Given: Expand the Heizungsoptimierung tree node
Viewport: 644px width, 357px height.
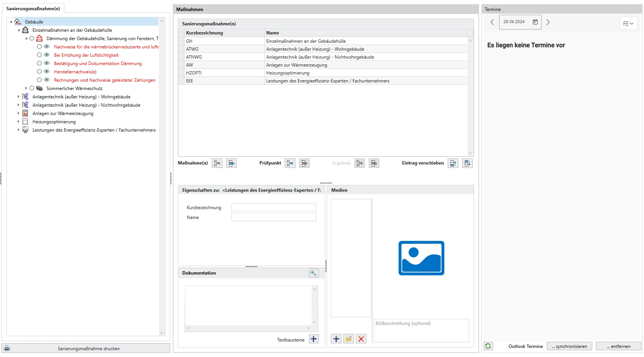Looking at the screenshot, I should [18, 122].
